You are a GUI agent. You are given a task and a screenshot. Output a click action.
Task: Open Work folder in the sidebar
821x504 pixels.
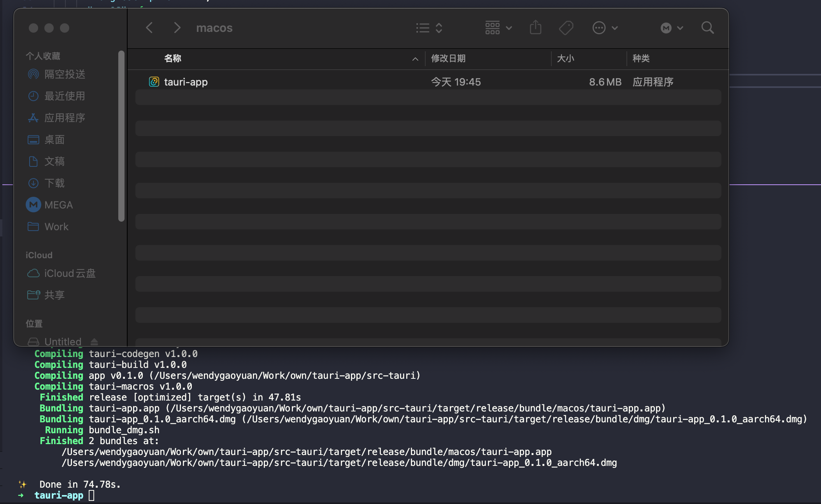coord(56,227)
